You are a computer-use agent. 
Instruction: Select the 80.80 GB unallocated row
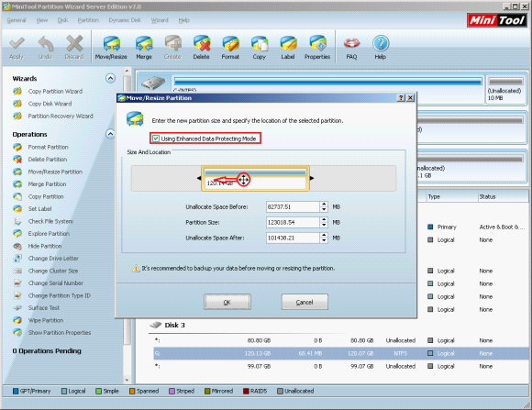pyautogui.click(x=340, y=340)
